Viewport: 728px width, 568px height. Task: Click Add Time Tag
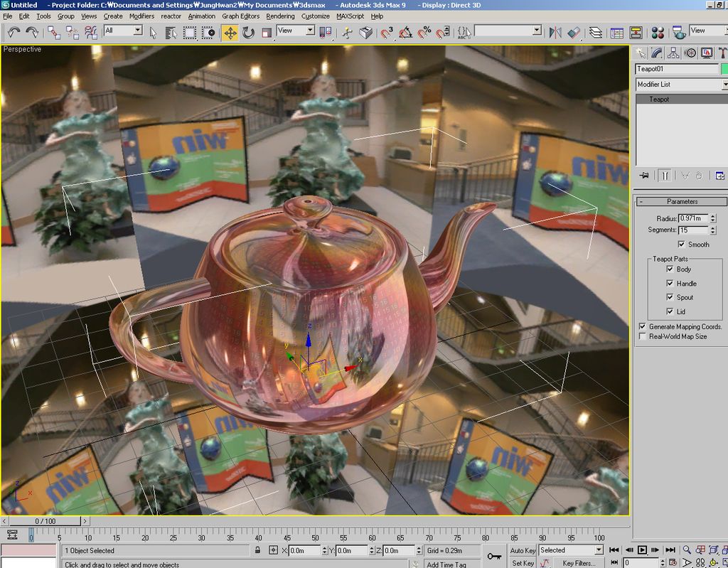click(446, 564)
